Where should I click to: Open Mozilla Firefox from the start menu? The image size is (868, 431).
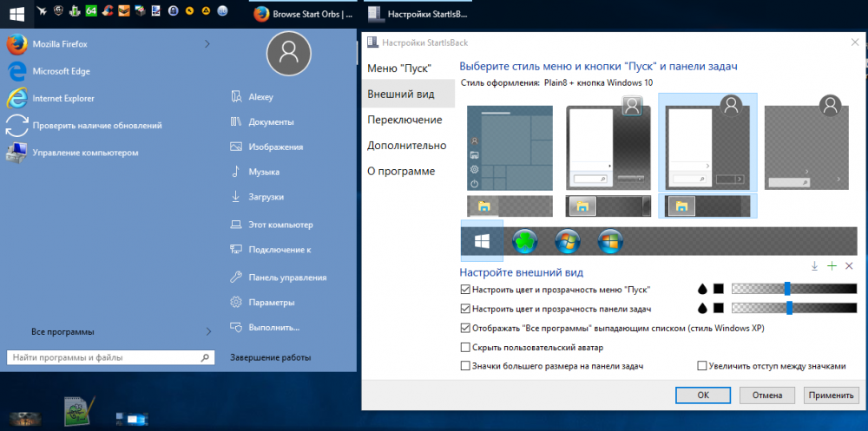click(60, 43)
